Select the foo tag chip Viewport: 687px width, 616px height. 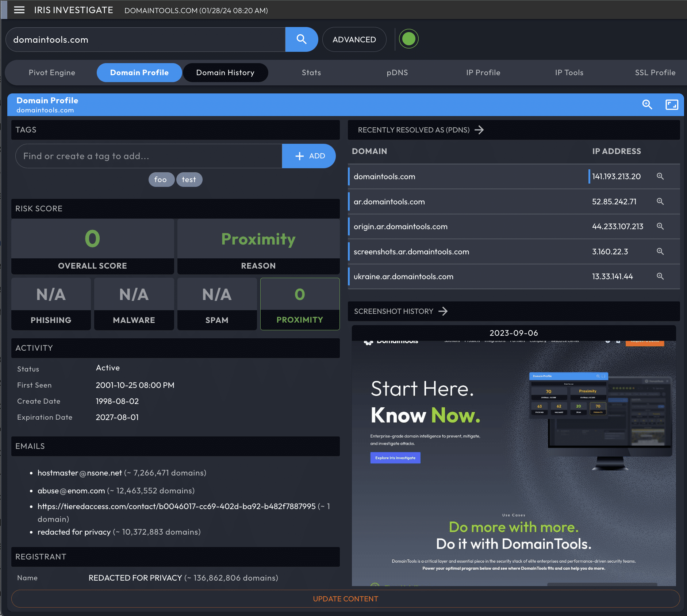point(161,180)
